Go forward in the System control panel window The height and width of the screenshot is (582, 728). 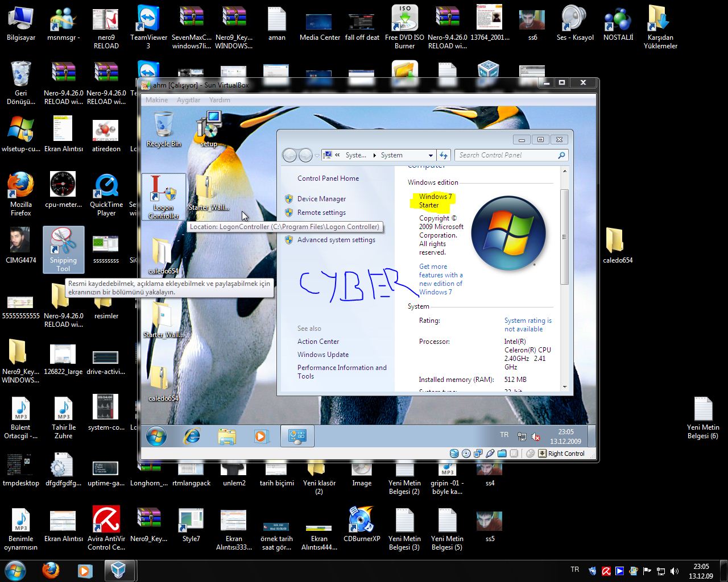pos(305,155)
